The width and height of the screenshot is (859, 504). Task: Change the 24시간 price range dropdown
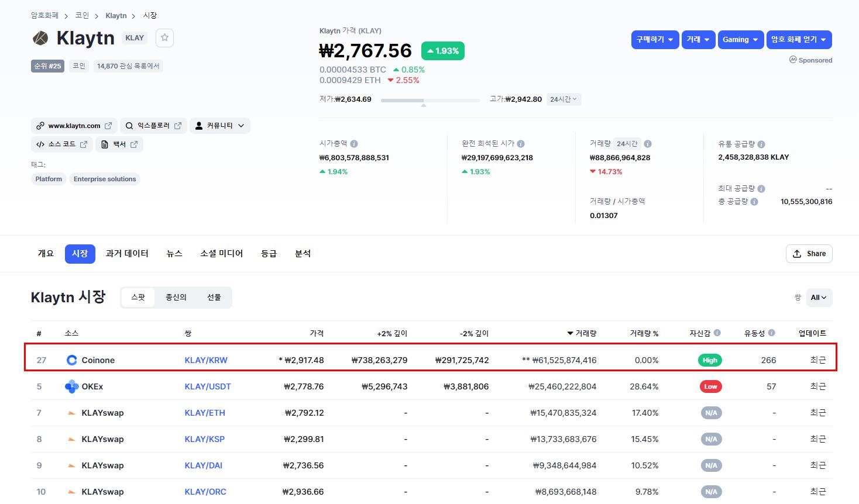click(563, 99)
